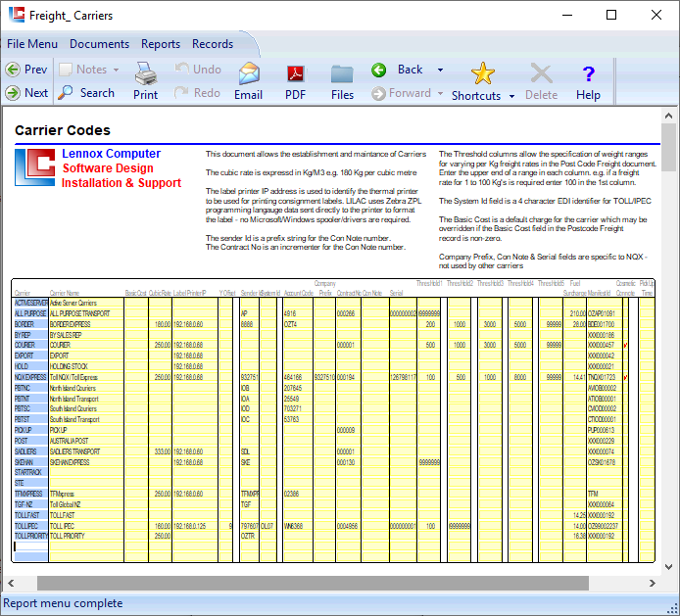Select the TFMXPRESS carrier code cell
Image resolution: width=680 pixels, height=616 pixels.
pyautogui.click(x=30, y=495)
